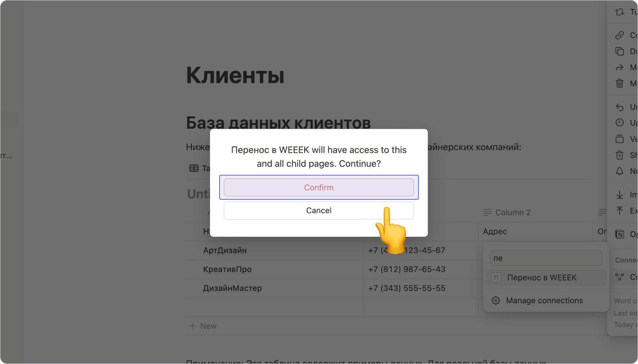Click the export up-arrow icon
The height and width of the screenshot is (364, 638).
pos(620,211)
